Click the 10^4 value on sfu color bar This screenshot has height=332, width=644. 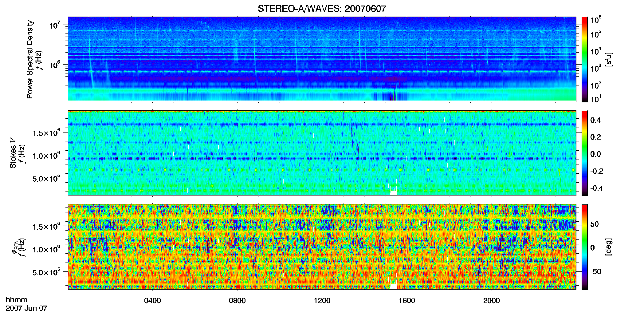(x=596, y=51)
